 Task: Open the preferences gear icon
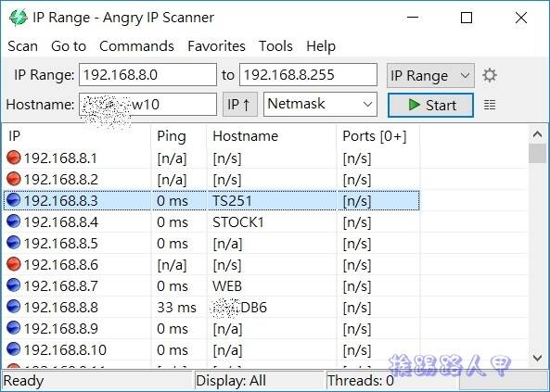tap(490, 75)
